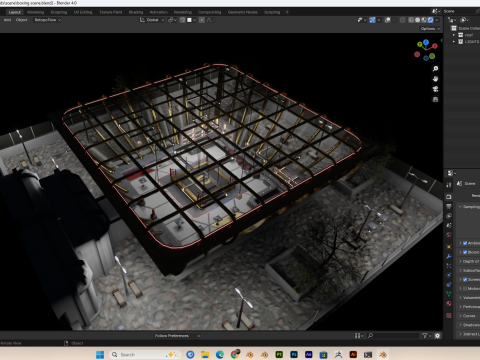This screenshot has height=360, width=480.
Task: Open the Material properties tab
Action: (449, 303)
